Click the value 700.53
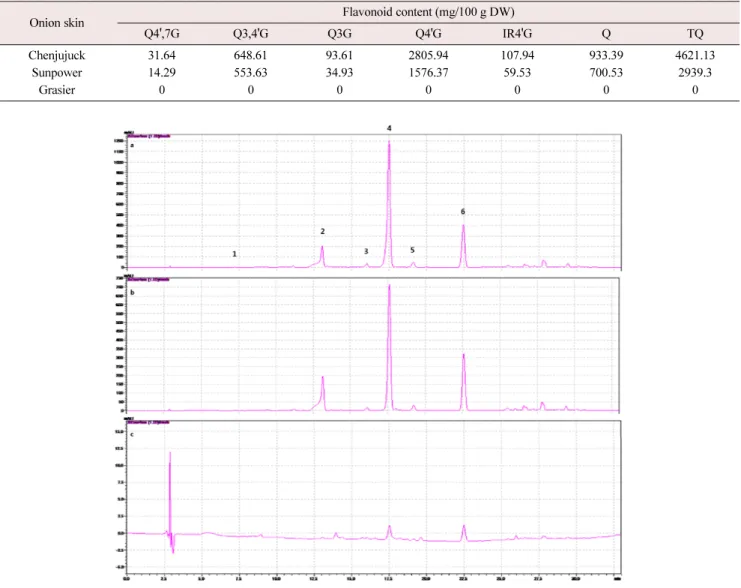 coord(606,73)
